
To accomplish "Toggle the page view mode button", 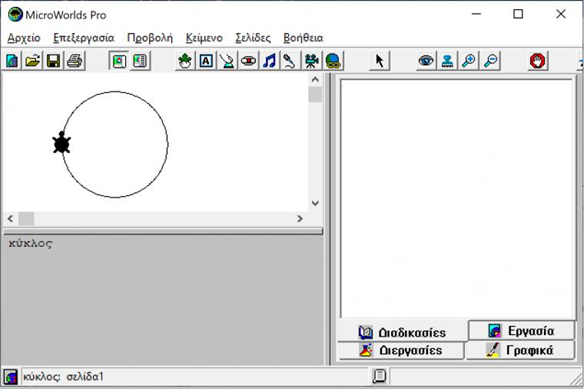I will 119,61.
